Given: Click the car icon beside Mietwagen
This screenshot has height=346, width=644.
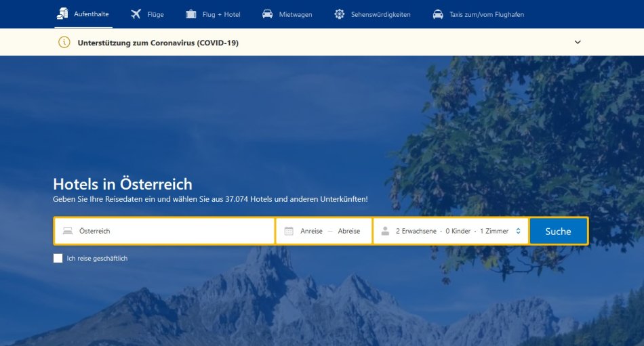Looking at the screenshot, I should coord(267,14).
